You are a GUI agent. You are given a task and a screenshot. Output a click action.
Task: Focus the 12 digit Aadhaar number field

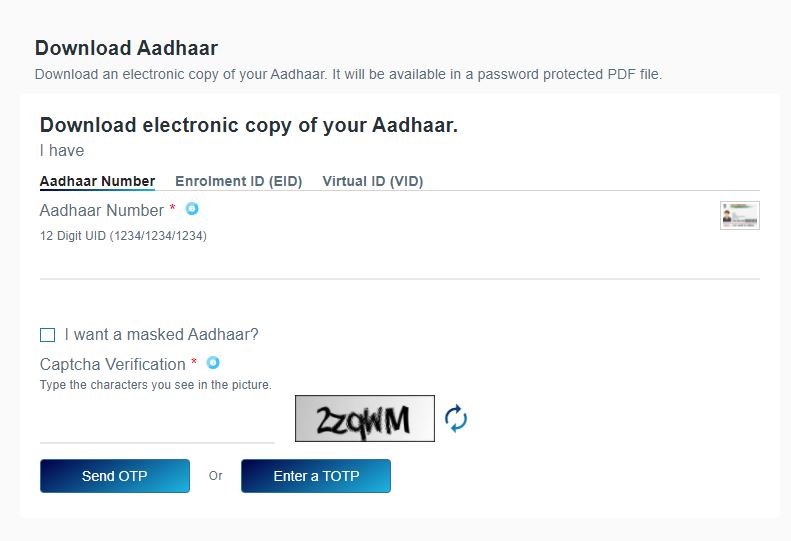tap(400, 262)
